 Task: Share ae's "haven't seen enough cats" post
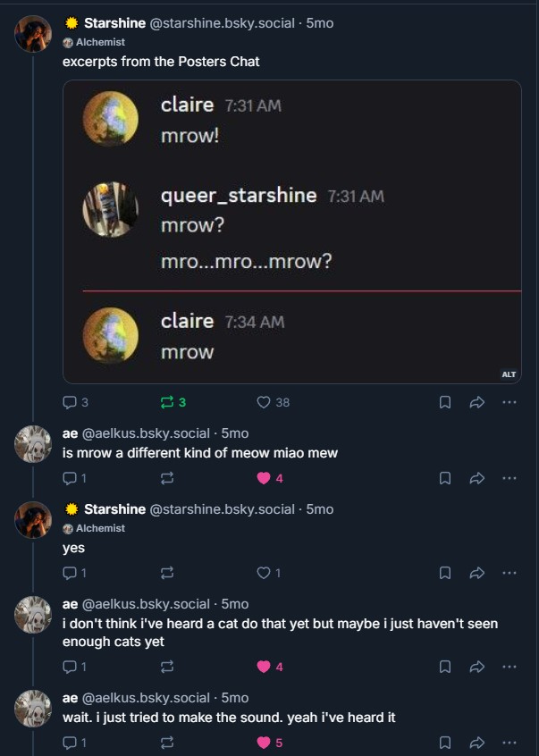pyautogui.click(x=477, y=667)
